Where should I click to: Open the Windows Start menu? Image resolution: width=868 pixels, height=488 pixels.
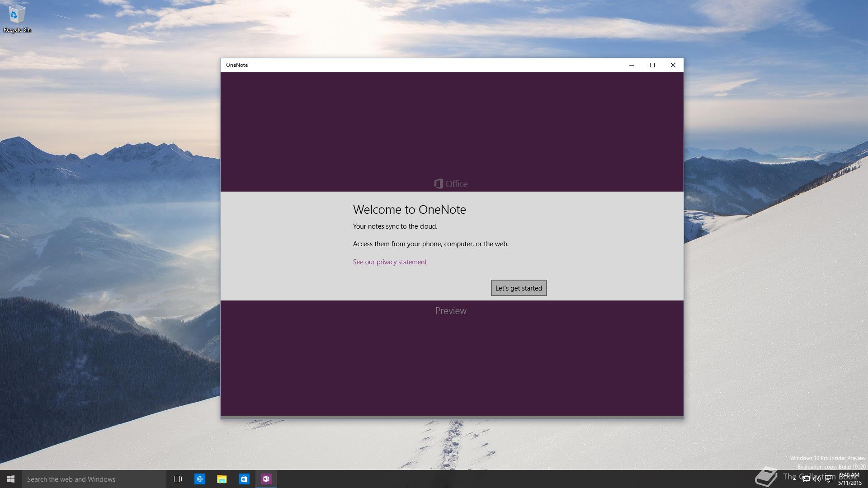tap(11, 479)
